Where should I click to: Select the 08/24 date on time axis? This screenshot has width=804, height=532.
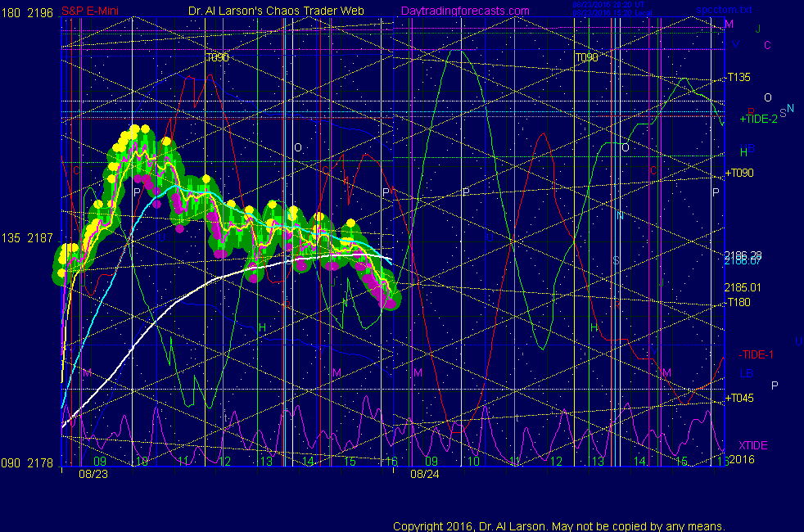[424, 473]
